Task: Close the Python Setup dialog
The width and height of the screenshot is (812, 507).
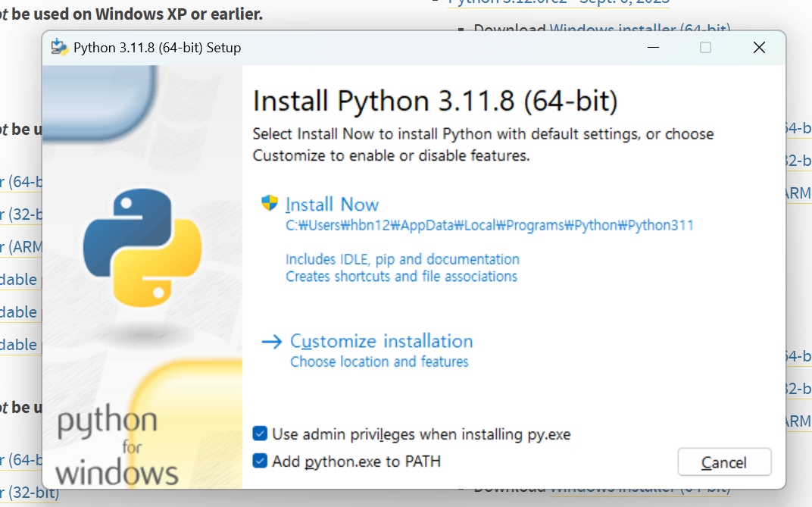Action: pos(759,48)
